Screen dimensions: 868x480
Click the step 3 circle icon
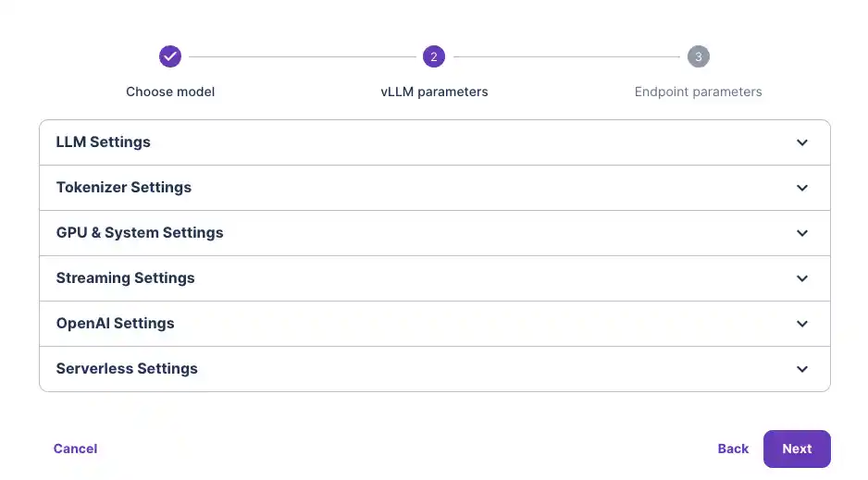point(698,56)
